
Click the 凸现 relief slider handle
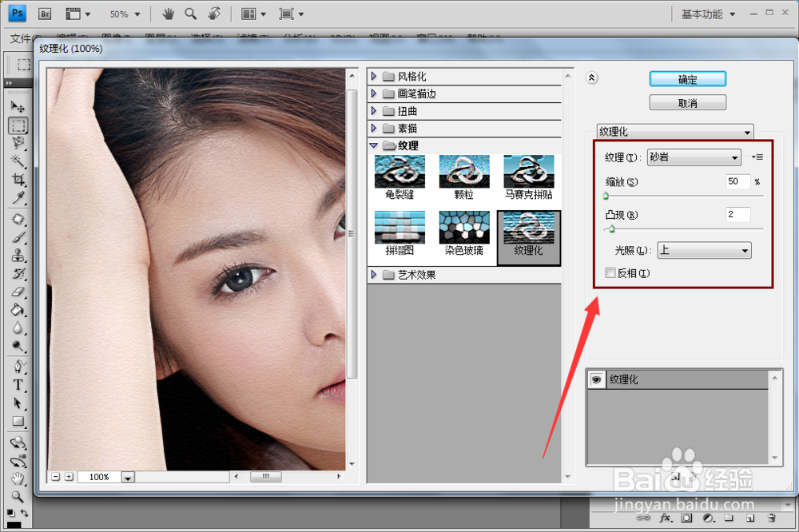pyautogui.click(x=612, y=229)
